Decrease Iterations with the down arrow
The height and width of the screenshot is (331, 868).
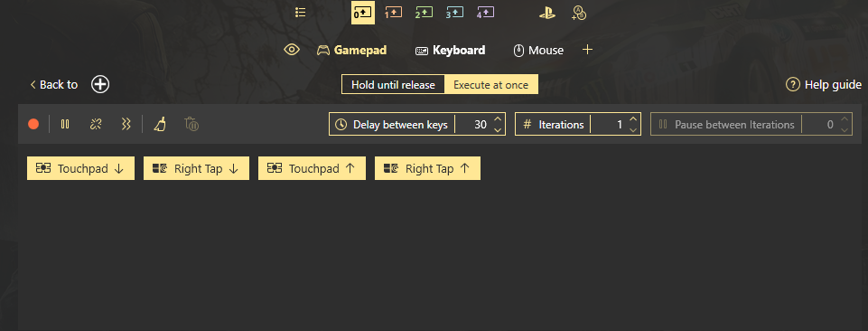click(633, 130)
